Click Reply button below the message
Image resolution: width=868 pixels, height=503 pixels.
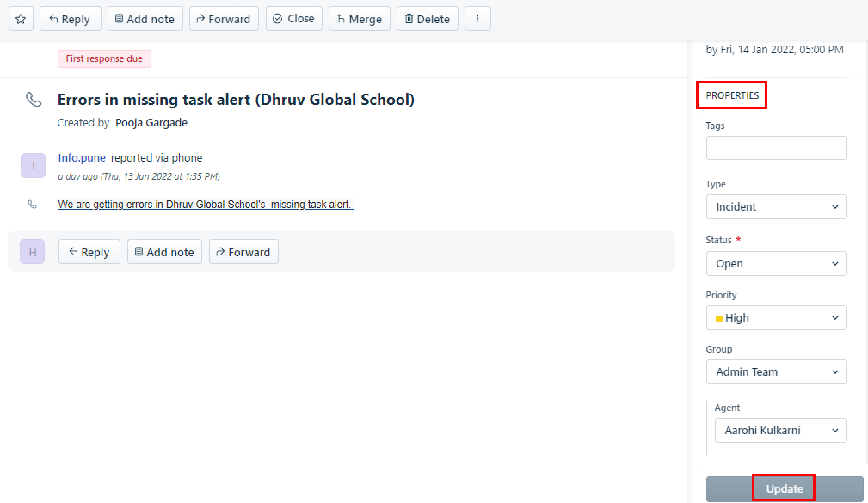tap(89, 252)
